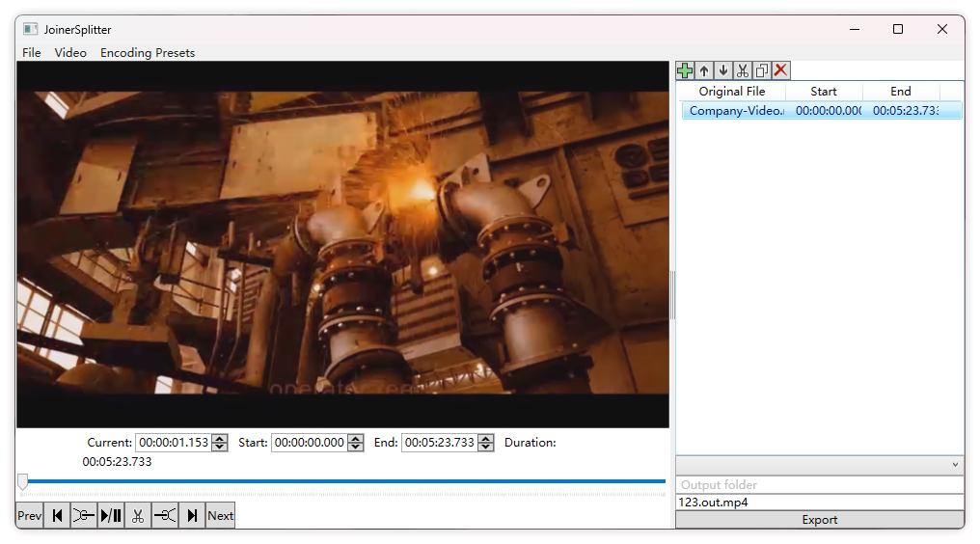Decrease the Current time with down spinner
980x544 pixels.
pyautogui.click(x=219, y=448)
